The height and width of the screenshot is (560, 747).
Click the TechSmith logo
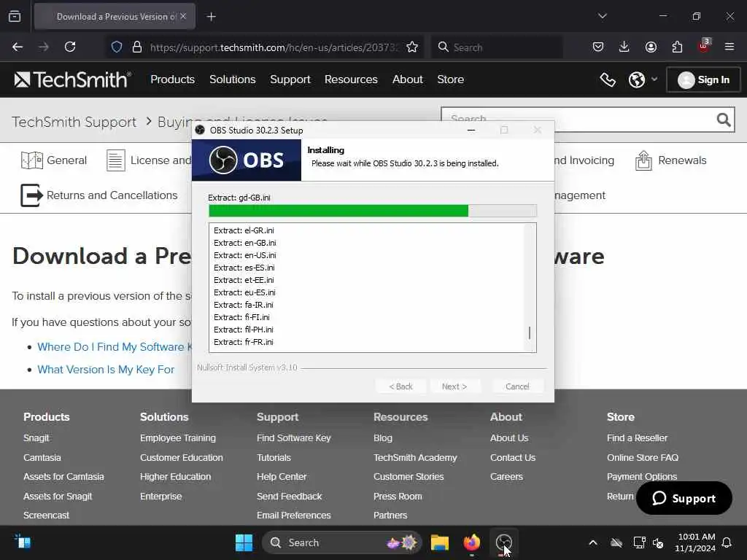tap(72, 79)
